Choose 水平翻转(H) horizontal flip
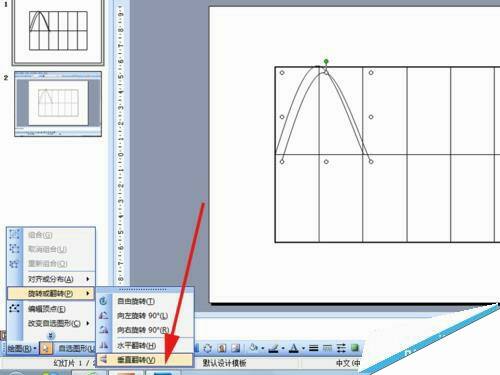Image resolution: width=500 pixels, height=375 pixels. [x=145, y=346]
